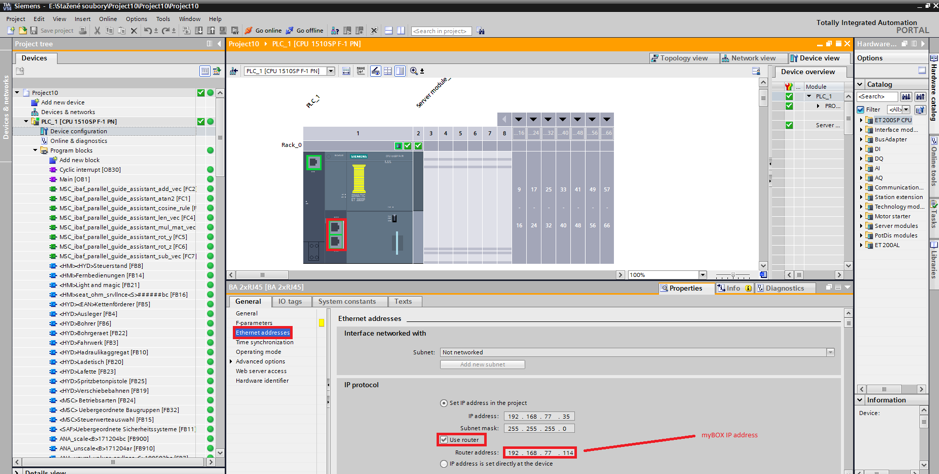
Task: Toggle the catalog Filter checkbox
Action: 861,110
